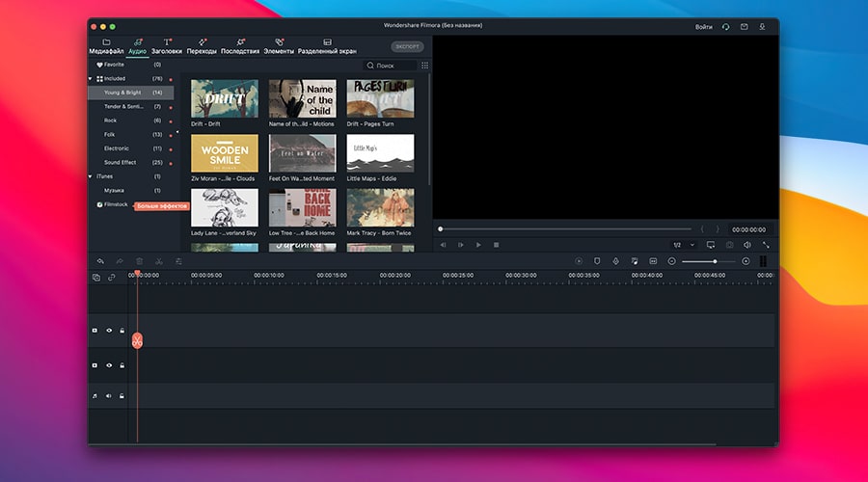Click the marker shield icon in timeline toolbar
The width and height of the screenshot is (868, 482).
click(597, 261)
